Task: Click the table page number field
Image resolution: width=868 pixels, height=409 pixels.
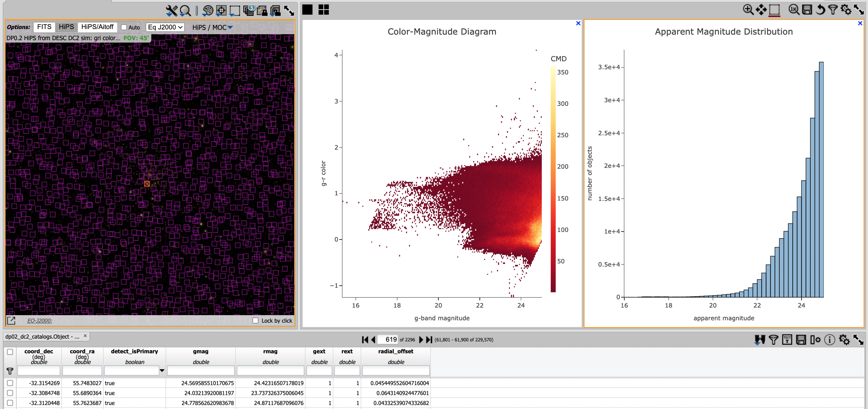Action: (x=387, y=339)
